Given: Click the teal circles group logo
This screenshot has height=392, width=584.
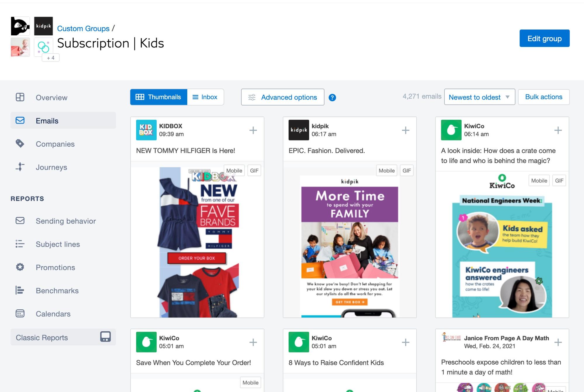Looking at the screenshot, I should pyautogui.click(x=44, y=47).
